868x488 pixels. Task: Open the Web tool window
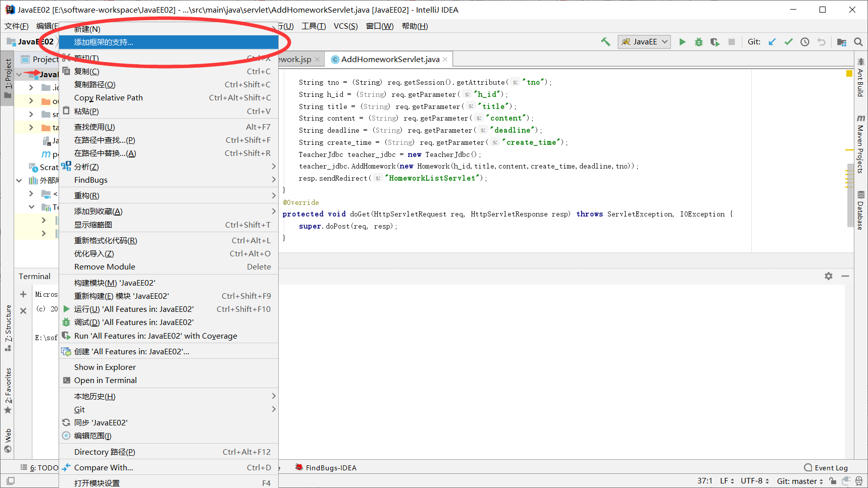[8, 441]
